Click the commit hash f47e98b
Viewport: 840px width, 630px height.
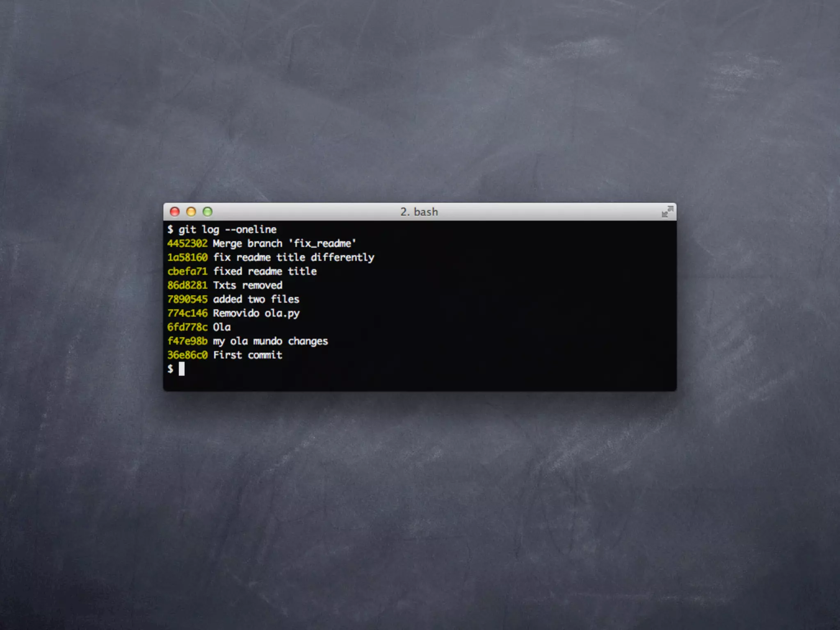click(x=187, y=341)
